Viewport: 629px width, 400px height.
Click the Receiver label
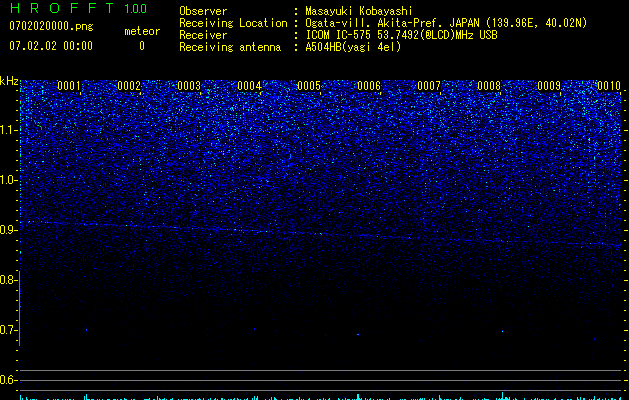pyautogui.click(x=203, y=35)
